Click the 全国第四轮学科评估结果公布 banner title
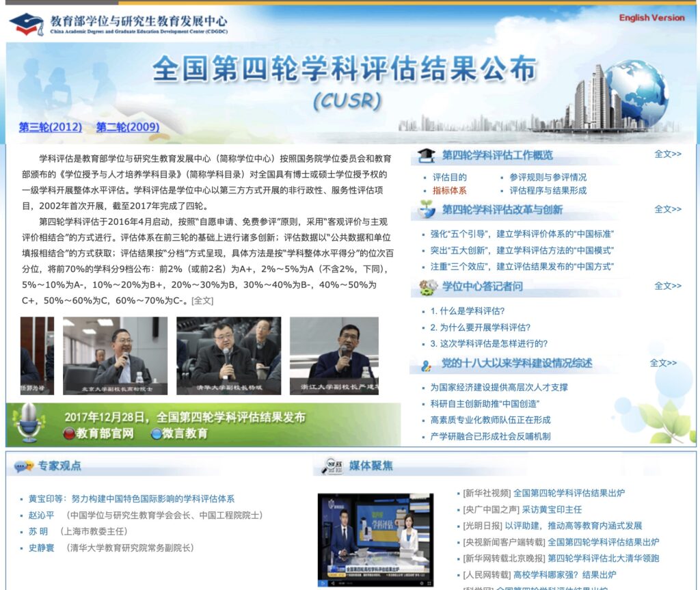The height and width of the screenshot is (590, 700). tap(345, 69)
